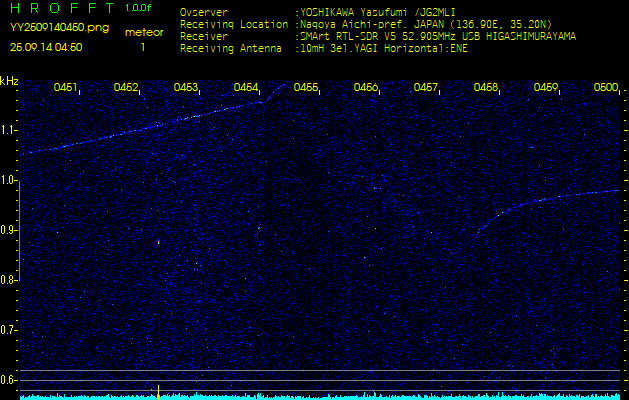The height and width of the screenshot is (400, 629).
Task: Click the 0455 time marker
Action: click(x=306, y=88)
